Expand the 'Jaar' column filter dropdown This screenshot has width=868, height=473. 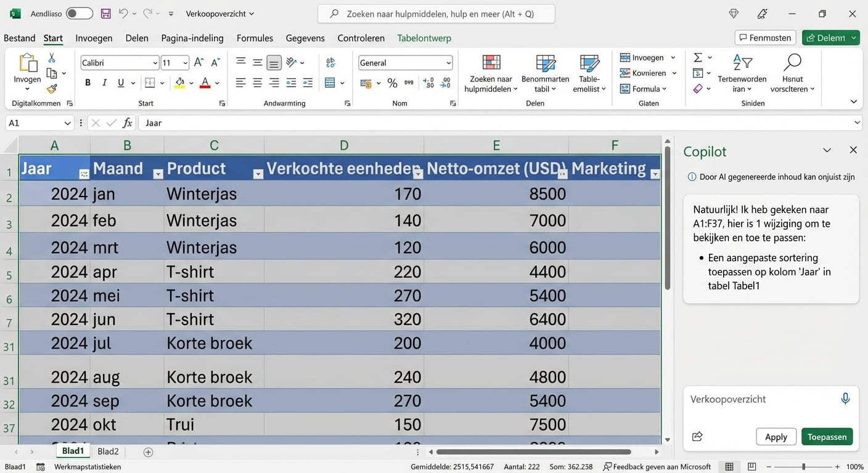(84, 174)
